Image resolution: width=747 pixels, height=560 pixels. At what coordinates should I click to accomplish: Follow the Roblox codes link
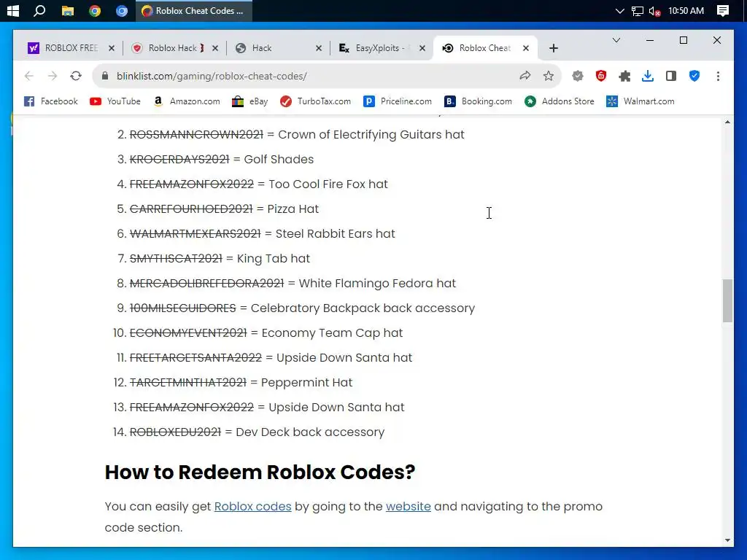coord(252,506)
